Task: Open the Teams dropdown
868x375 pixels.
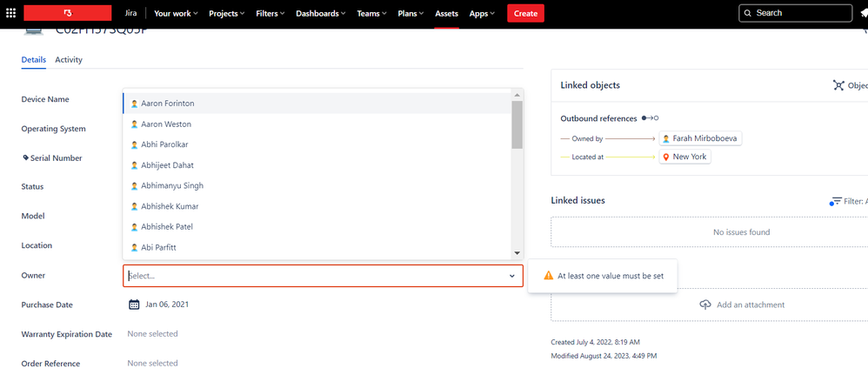Action: click(372, 13)
